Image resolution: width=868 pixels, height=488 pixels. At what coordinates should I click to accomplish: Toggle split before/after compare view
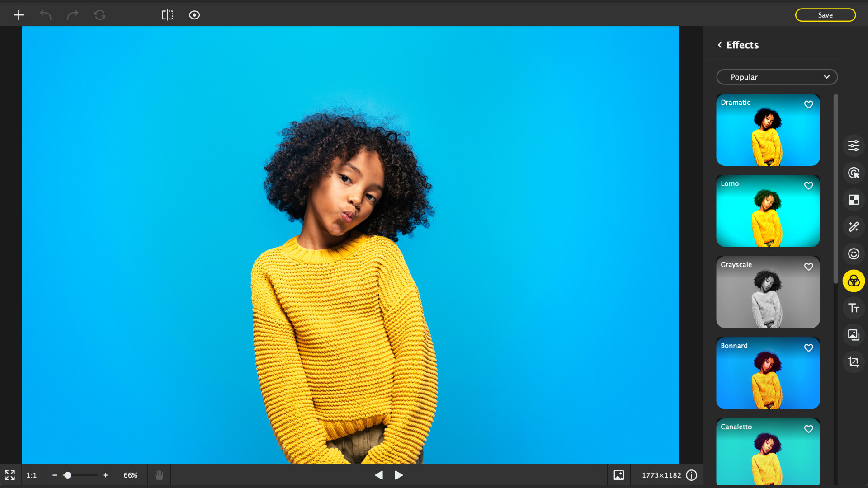click(x=167, y=15)
